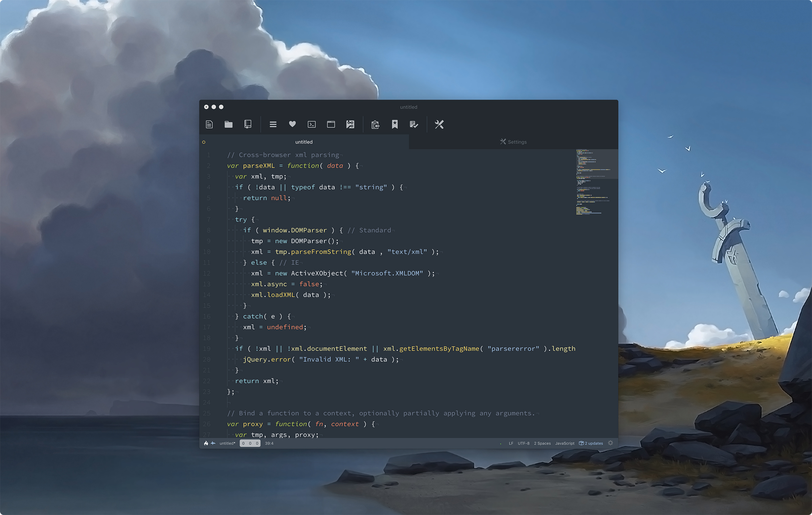Click the git branch graph icon
This screenshot has width=812, height=515.
coord(350,125)
